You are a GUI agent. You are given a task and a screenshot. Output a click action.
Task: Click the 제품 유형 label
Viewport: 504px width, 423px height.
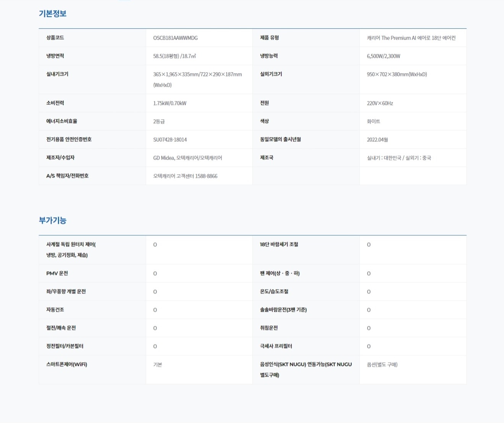[x=269, y=37]
